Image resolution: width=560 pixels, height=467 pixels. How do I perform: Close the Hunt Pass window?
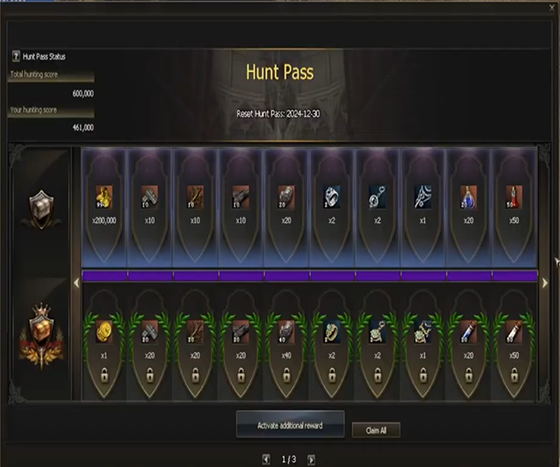point(552,8)
